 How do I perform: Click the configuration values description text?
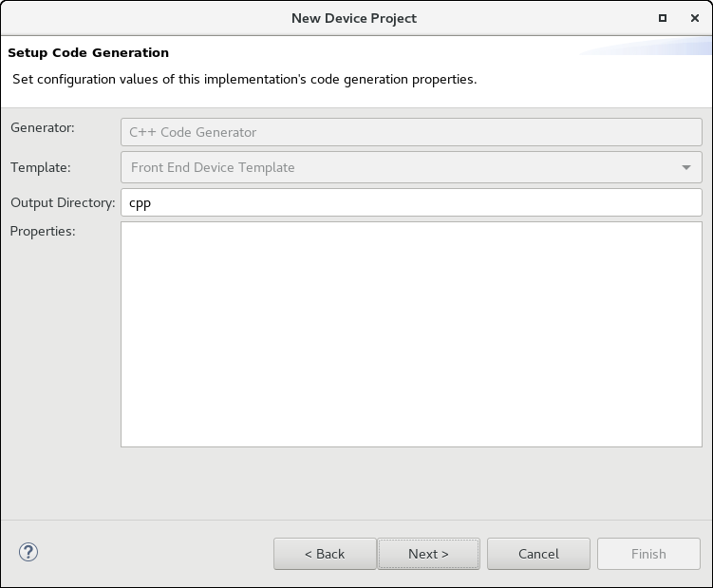coord(244,79)
